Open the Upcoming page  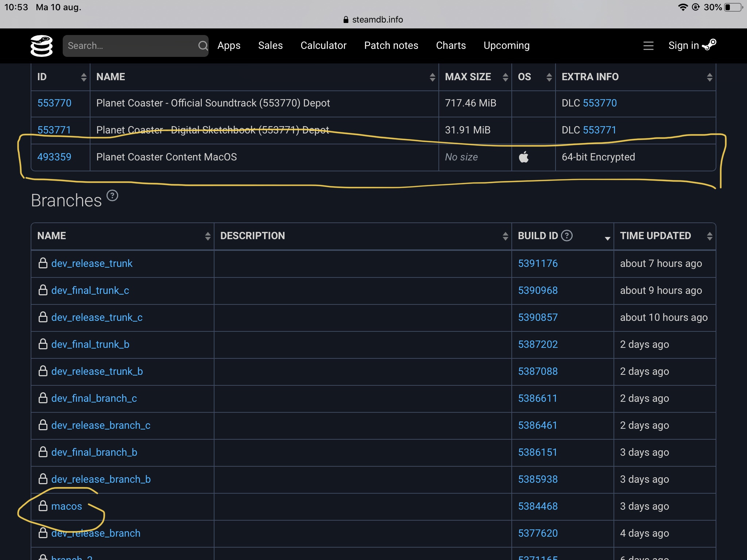point(506,46)
